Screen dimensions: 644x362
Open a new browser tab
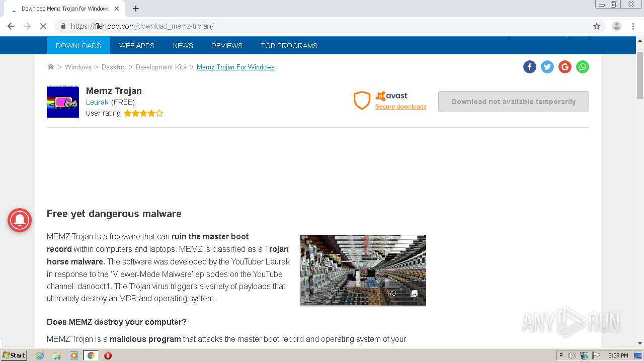(x=136, y=9)
